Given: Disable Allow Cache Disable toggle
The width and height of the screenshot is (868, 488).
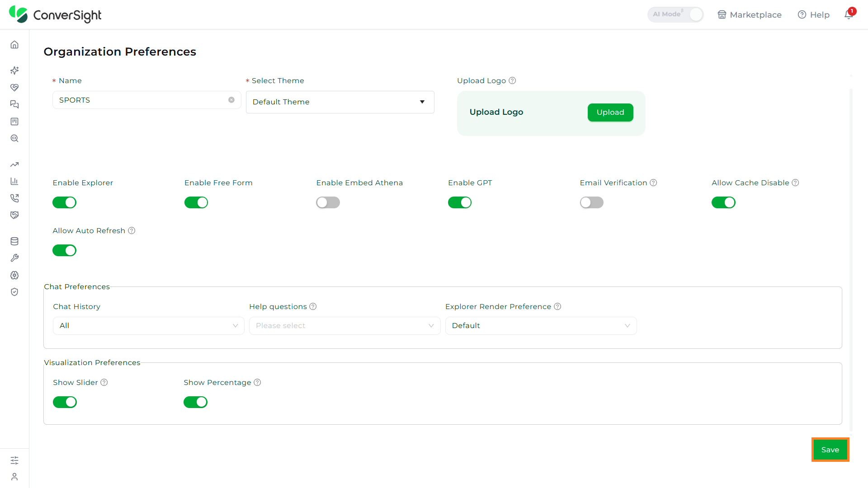Looking at the screenshot, I should tap(723, 202).
